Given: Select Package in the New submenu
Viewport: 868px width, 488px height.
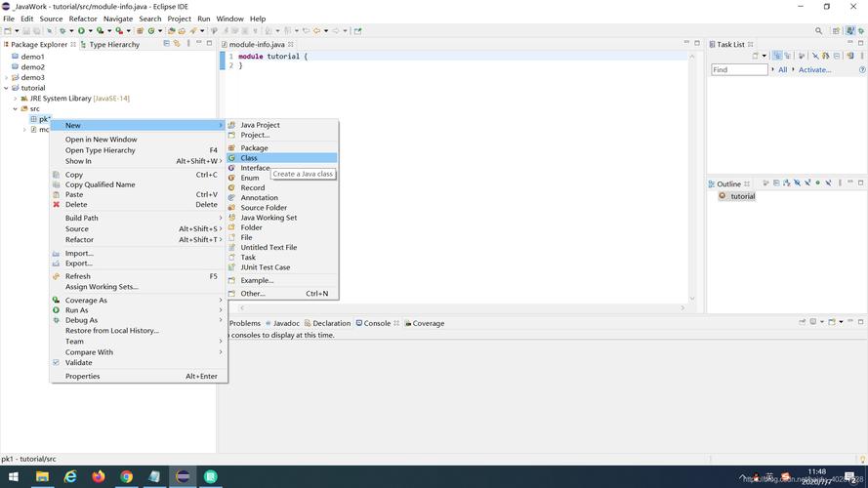Looking at the screenshot, I should 282,147.
